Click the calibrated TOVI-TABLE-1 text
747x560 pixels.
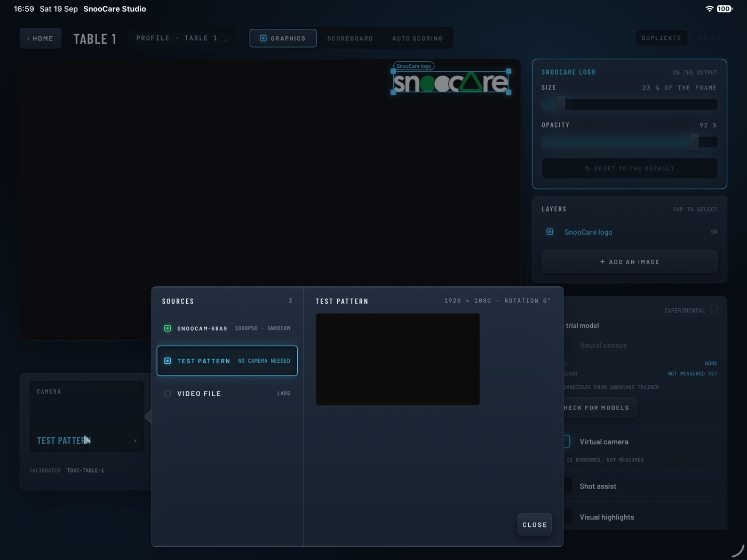click(x=85, y=470)
